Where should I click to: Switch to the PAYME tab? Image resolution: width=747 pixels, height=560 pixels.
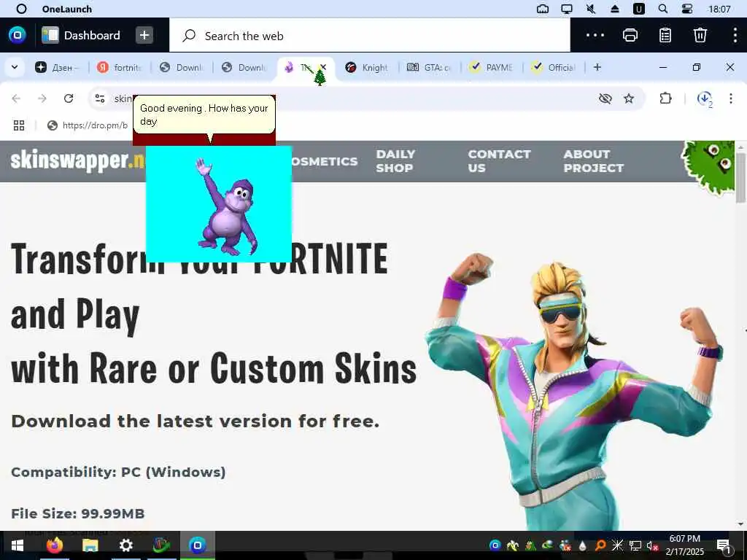492,68
